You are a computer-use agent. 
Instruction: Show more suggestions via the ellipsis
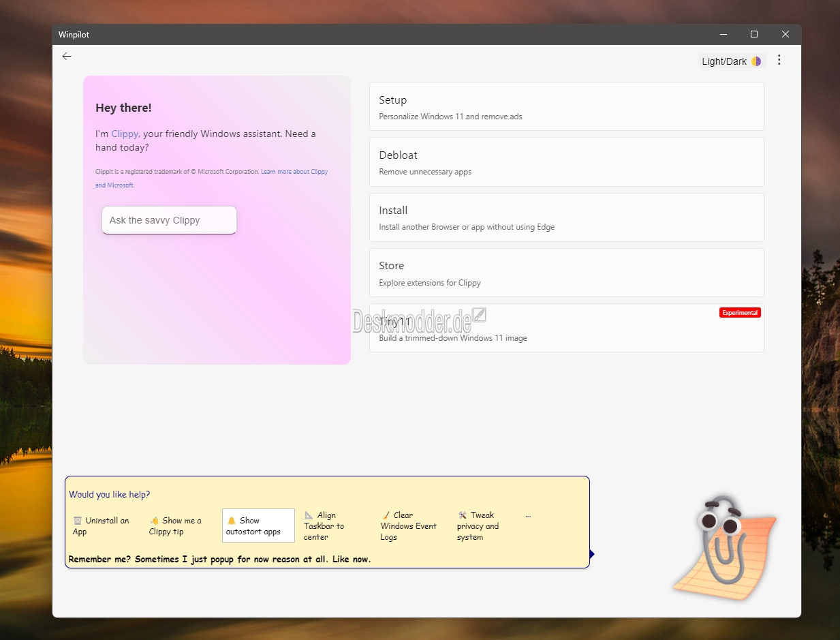(x=528, y=516)
